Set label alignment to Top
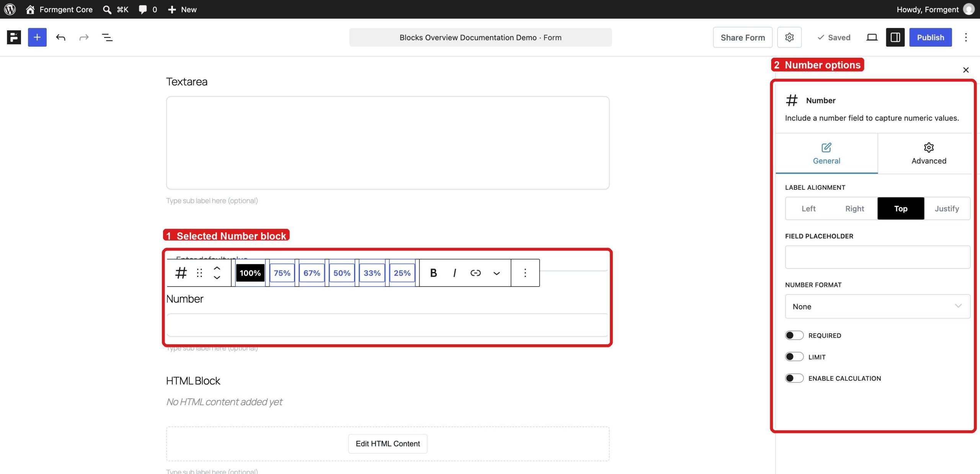The height and width of the screenshot is (474, 980). coord(901,208)
